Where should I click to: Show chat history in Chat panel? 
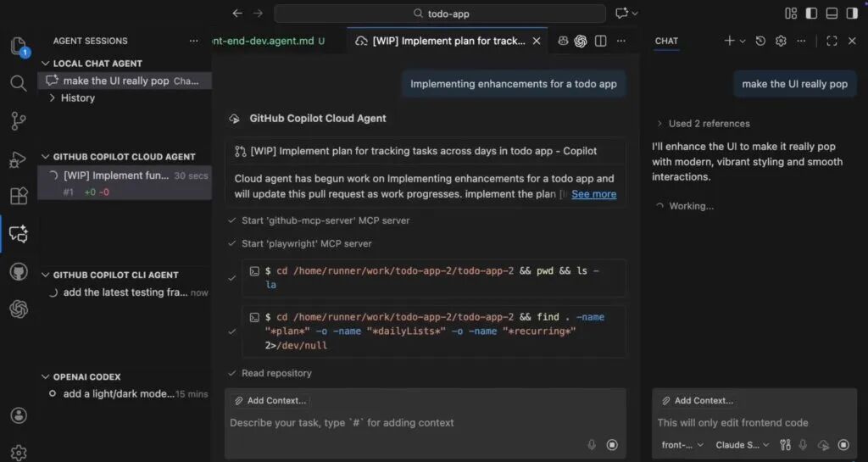point(760,41)
